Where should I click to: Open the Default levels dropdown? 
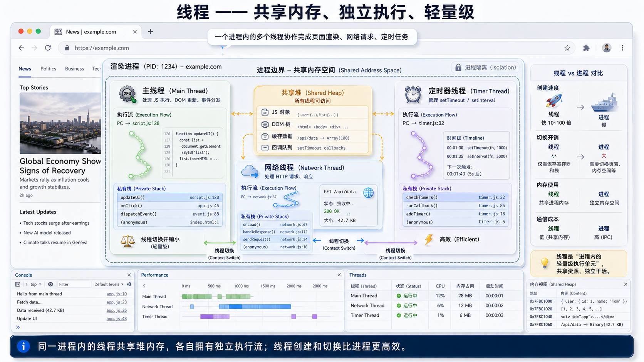click(x=109, y=284)
